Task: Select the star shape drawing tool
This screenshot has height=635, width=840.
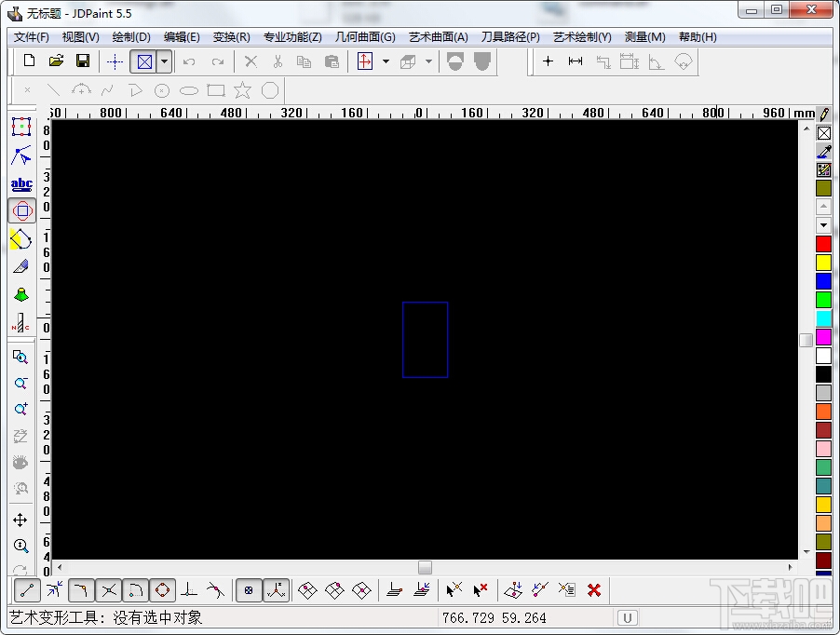Action: pos(243,90)
